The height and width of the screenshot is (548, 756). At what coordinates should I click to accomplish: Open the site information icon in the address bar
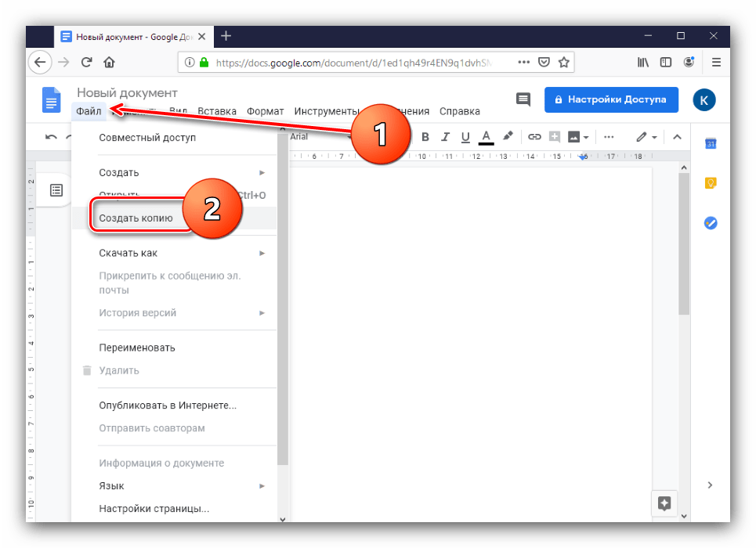coord(190,62)
